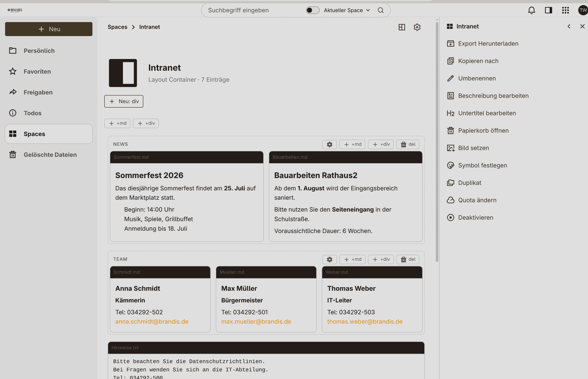Toggle the right sidebar panel icon

[548, 10]
